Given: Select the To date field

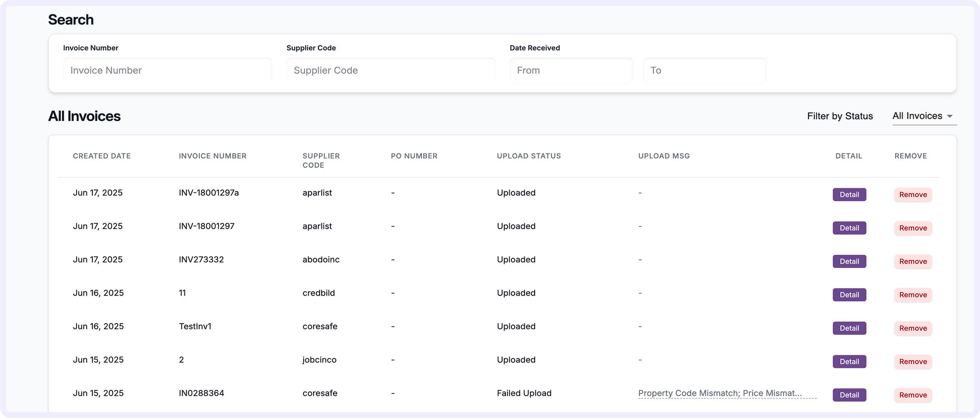Looking at the screenshot, I should tap(704, 70).
